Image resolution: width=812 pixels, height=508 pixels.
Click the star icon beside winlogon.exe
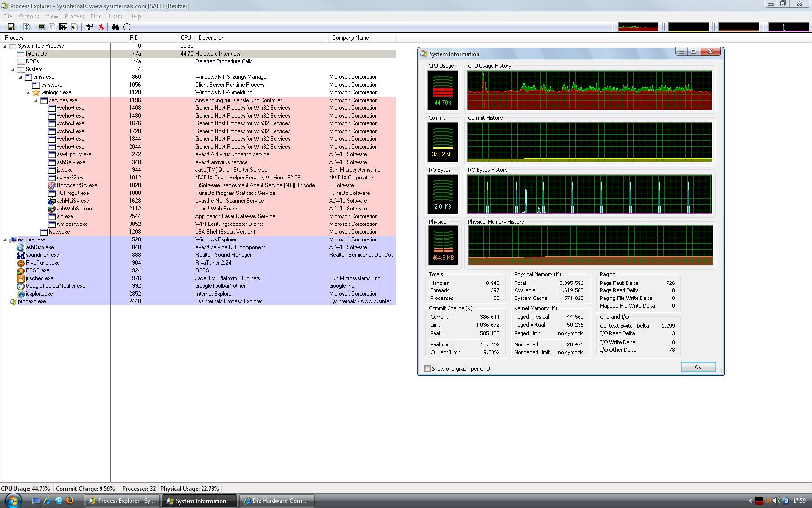[36, 92]
